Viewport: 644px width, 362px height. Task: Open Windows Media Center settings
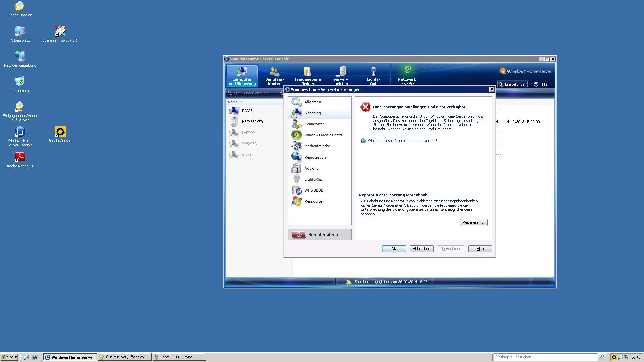(x=319, y=135)
